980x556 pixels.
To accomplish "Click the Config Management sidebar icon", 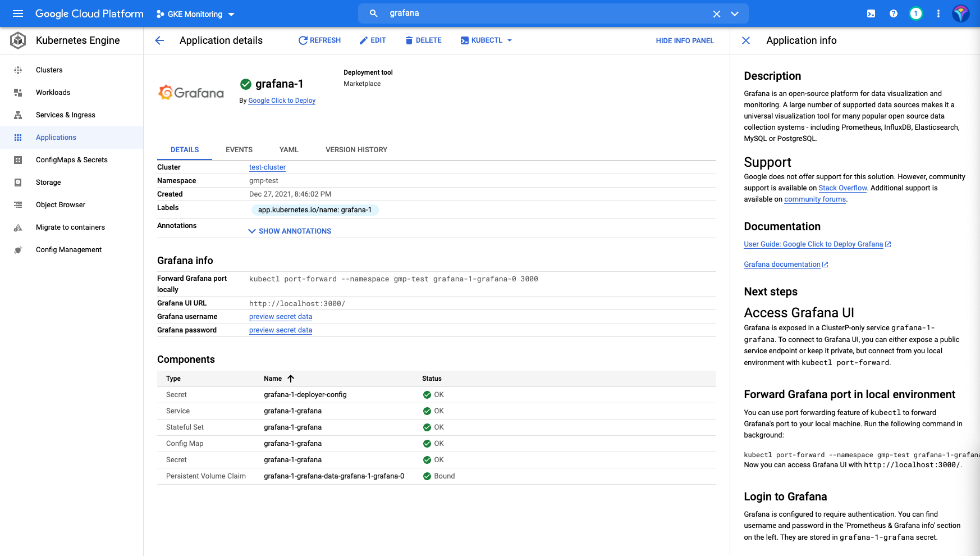I will click(18, 250).
